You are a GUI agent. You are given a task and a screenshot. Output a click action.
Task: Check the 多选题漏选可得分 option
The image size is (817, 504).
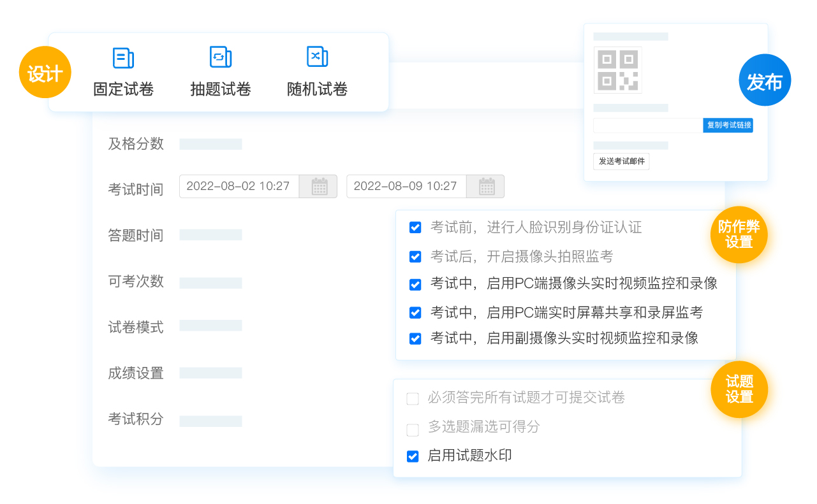click(413, 429)
